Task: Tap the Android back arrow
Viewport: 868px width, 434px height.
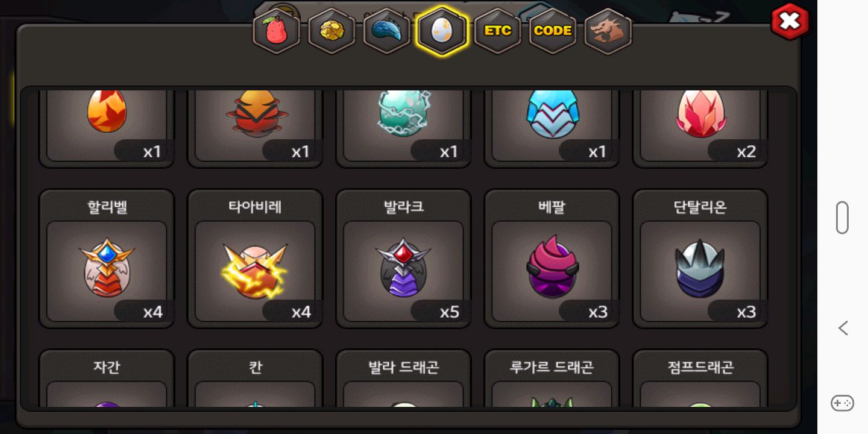Action: click(x=843, y=328)
